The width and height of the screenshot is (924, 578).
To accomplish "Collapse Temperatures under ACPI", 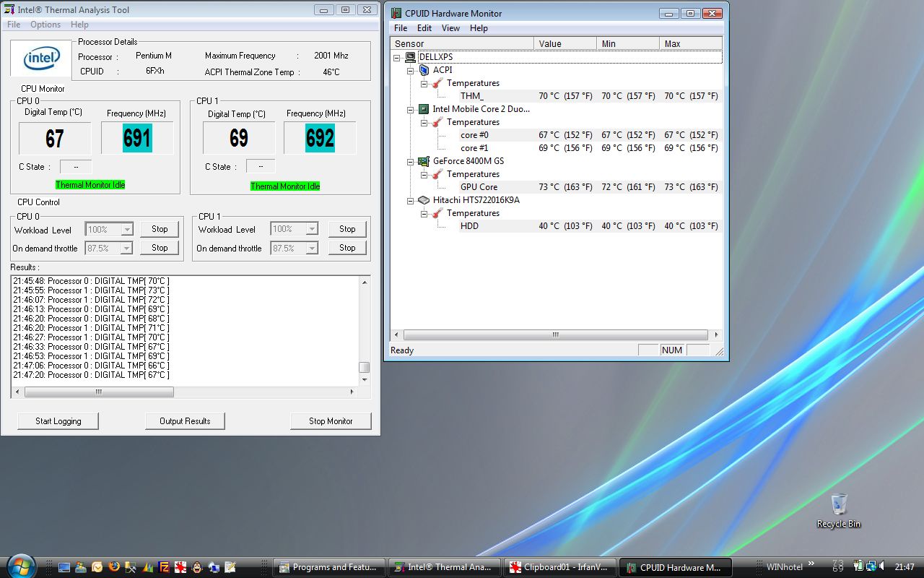I will click(x=425, y=83).
